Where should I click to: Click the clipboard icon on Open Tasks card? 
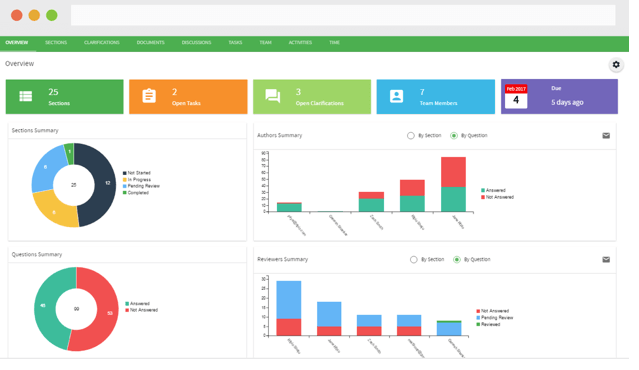[x=149, y=96]
